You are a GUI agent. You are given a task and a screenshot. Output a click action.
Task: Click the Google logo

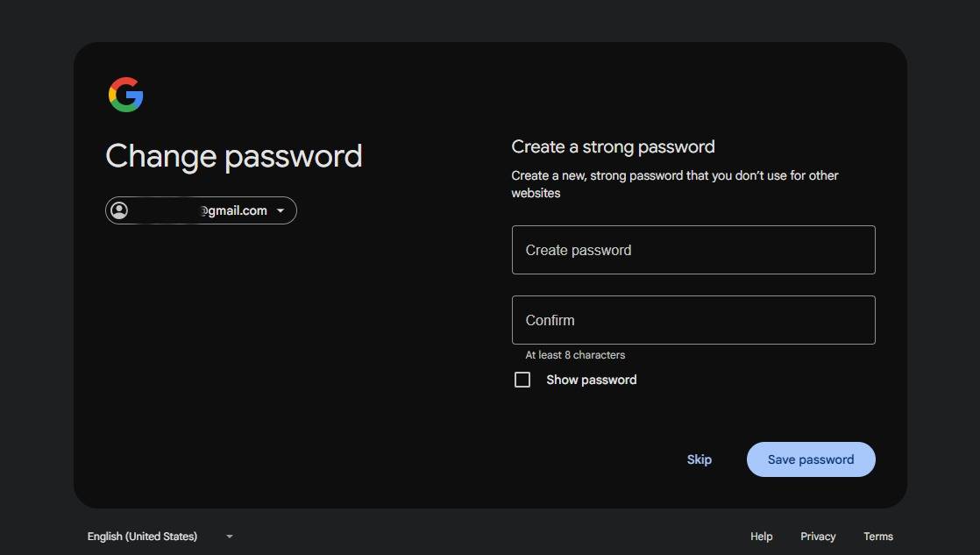(125, 95)
